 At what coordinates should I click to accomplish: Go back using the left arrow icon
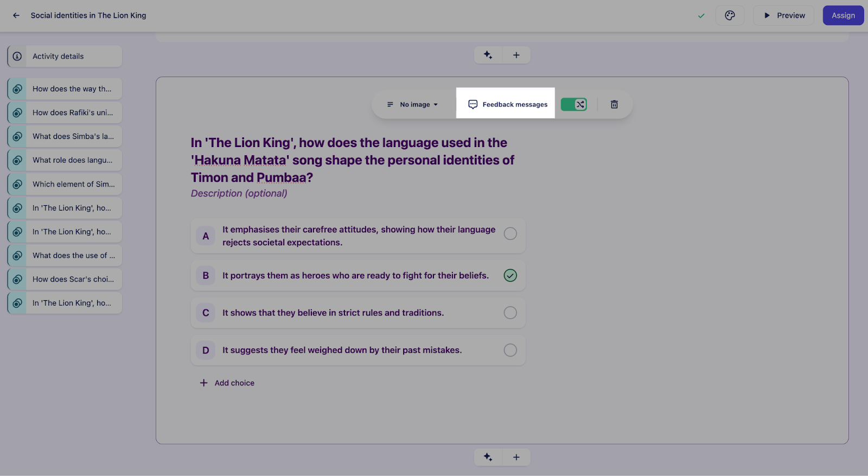[16, 15]
